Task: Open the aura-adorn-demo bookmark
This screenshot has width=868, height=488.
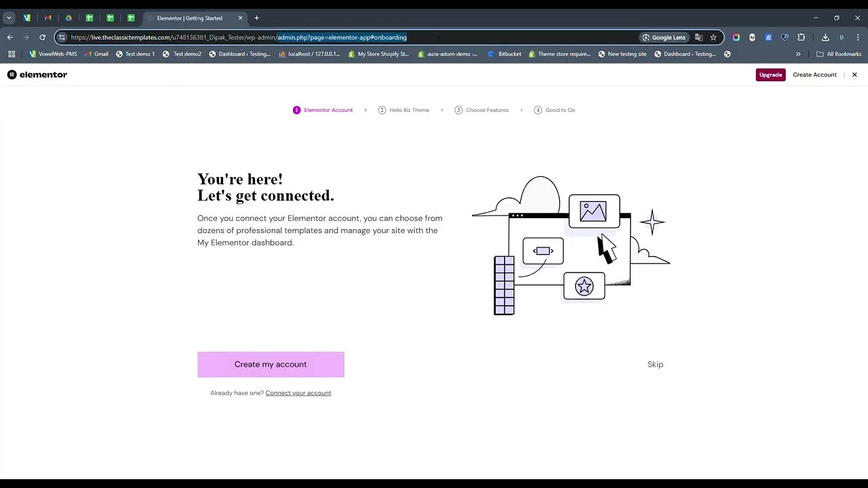Action: [448, 54]
